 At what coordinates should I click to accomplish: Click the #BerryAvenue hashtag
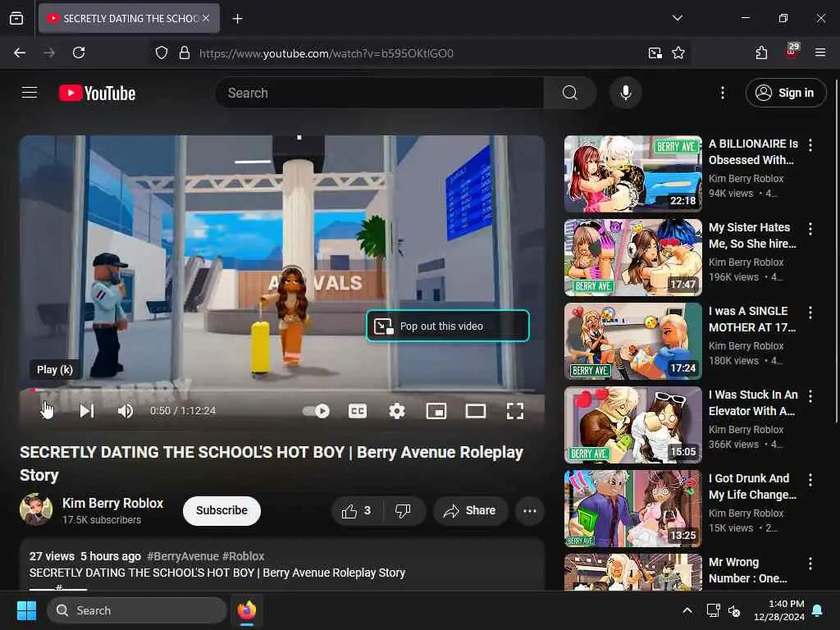click(183, 556)
